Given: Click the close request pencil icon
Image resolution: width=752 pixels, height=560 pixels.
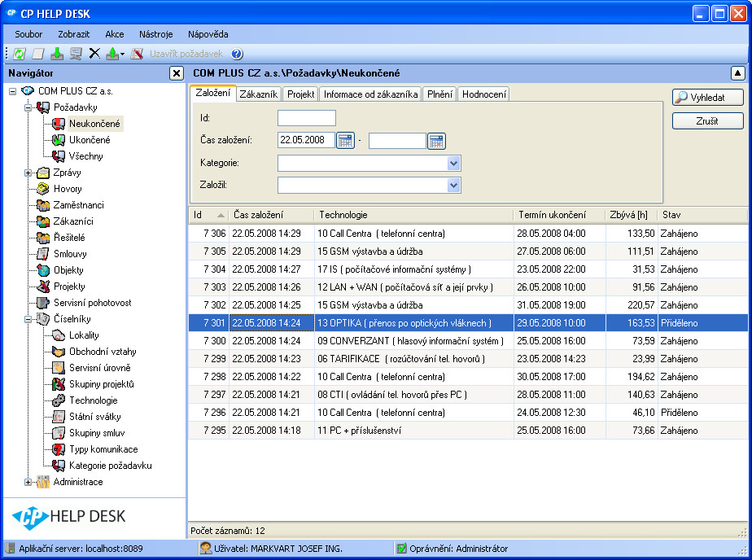Looking at the screenshot, I should tap(138, 54).
